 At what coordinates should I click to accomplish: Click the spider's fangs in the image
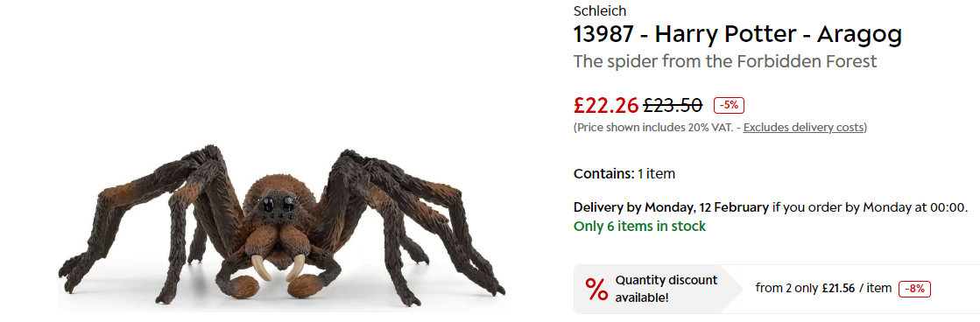280,267
